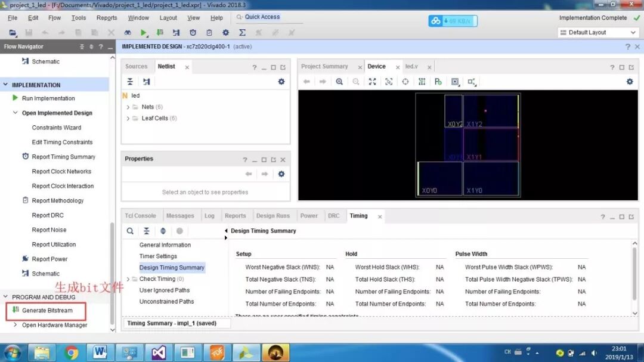This screenshot has height=362, width=644.
Task: Open project Settings gear in main toolbar
Action: point(225,32)
